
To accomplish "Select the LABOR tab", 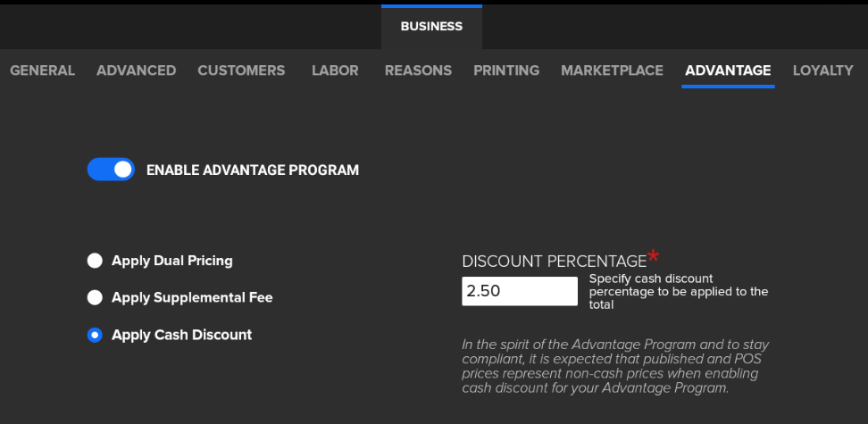I will point(335,71).
